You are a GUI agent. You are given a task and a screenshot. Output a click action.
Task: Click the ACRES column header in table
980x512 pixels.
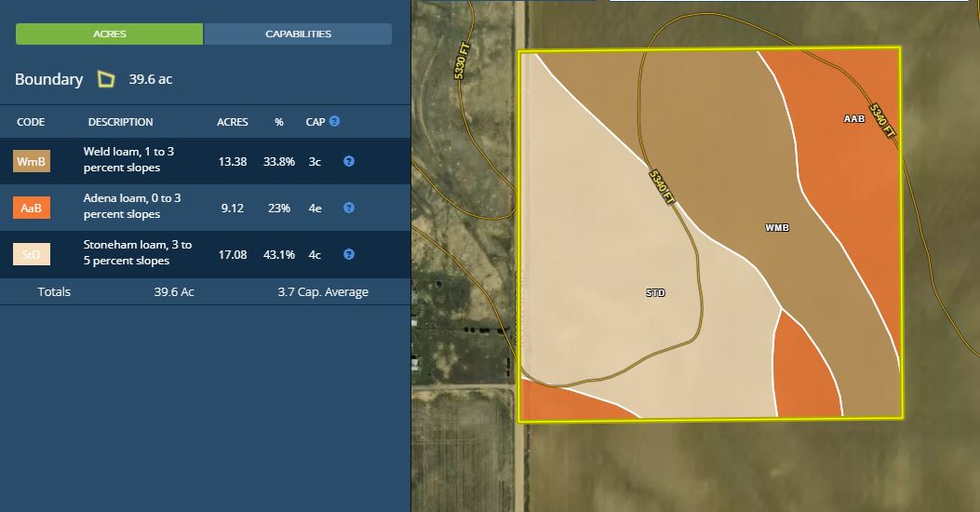click(x=233, y=122)
